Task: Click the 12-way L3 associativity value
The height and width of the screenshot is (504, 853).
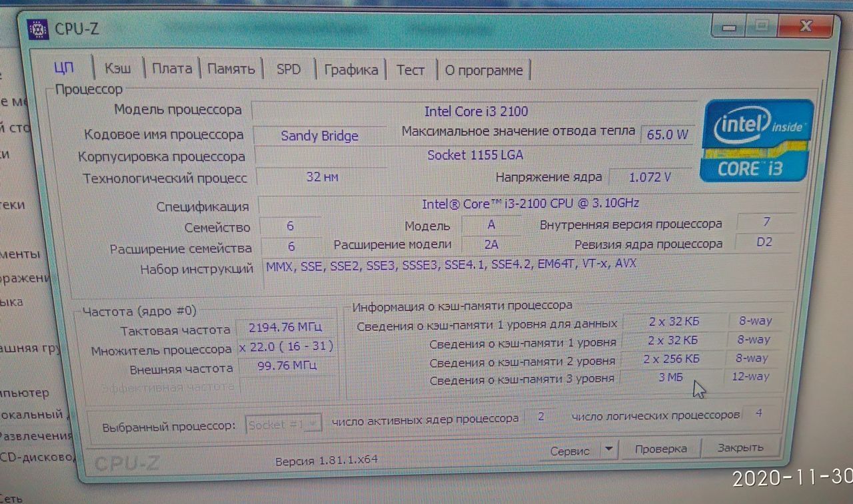Action: pyautogui.click(x=750, y=376)
